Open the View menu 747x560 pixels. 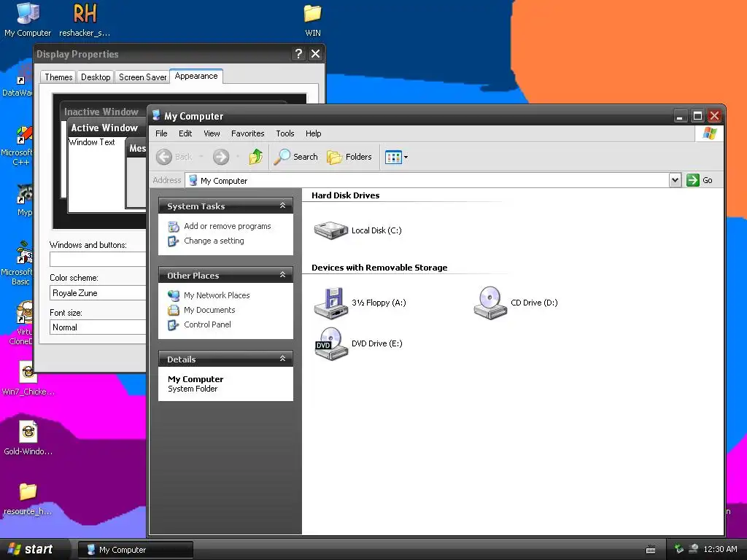pyautogui.click(x=212, y=133)
